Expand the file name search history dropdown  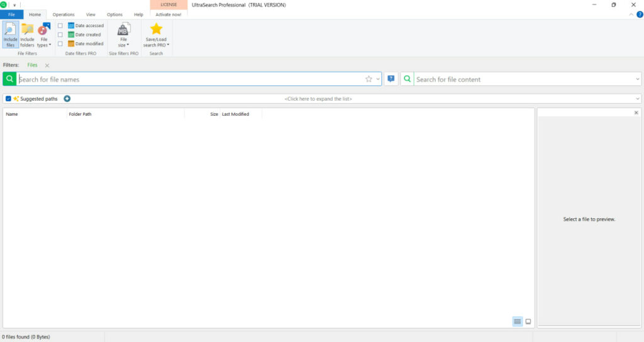click(378, 79)
